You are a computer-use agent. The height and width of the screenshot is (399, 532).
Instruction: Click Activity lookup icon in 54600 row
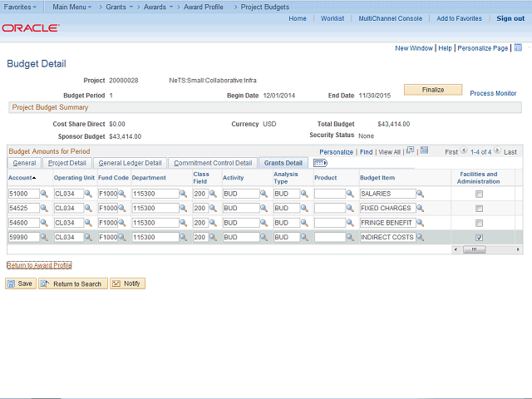point(264,223)
